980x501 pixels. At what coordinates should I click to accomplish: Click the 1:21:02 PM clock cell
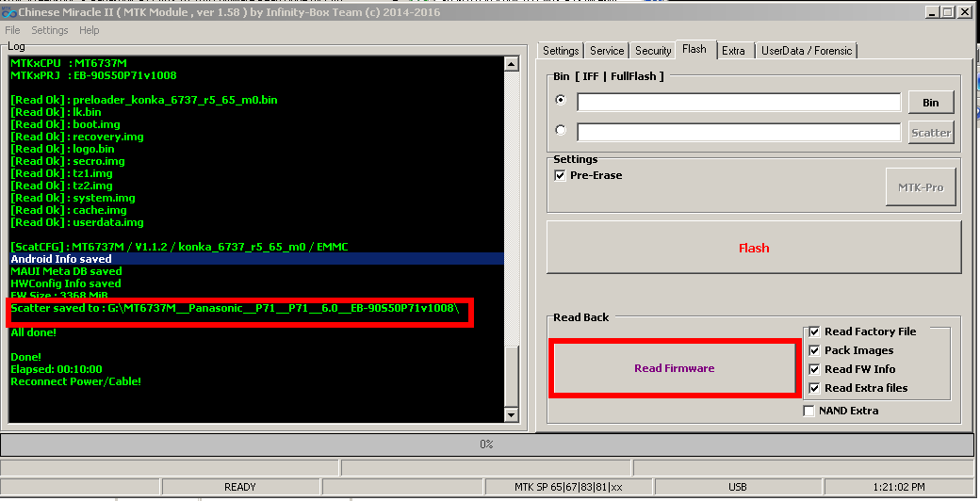pos(899,487)
